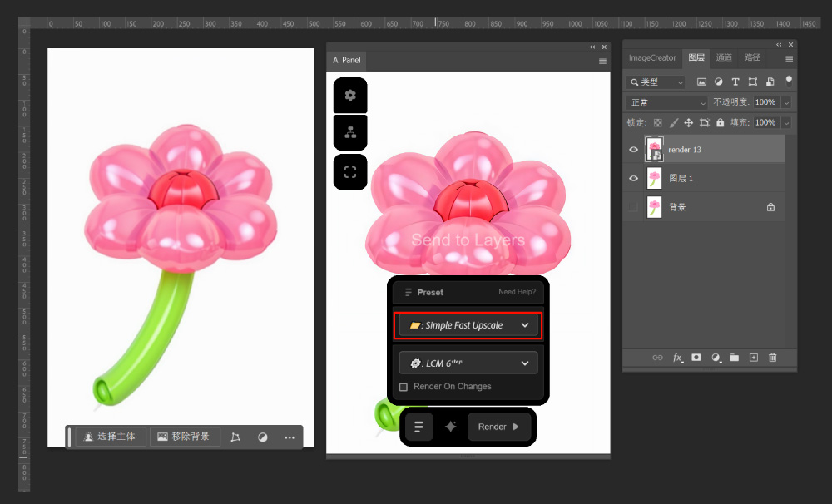Click the sparkle icon beside Render
This screenshot has height=504, width=832.
(x=450, y=427)
